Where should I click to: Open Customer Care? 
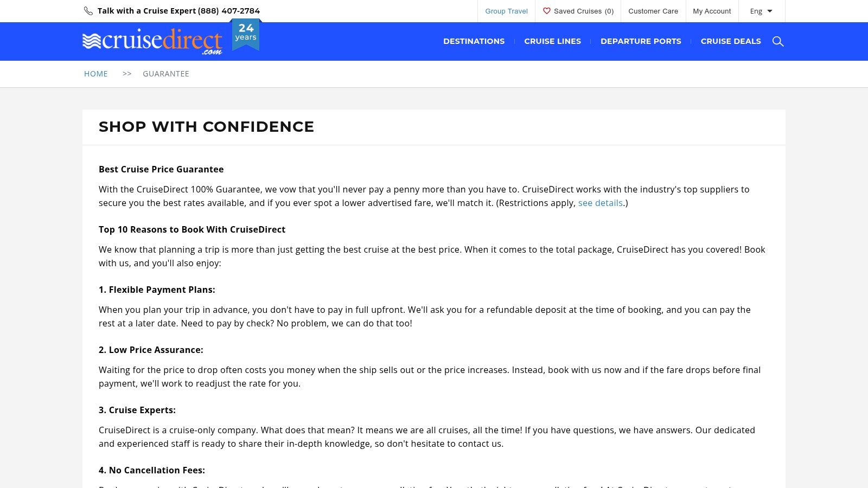coord(653,11)
